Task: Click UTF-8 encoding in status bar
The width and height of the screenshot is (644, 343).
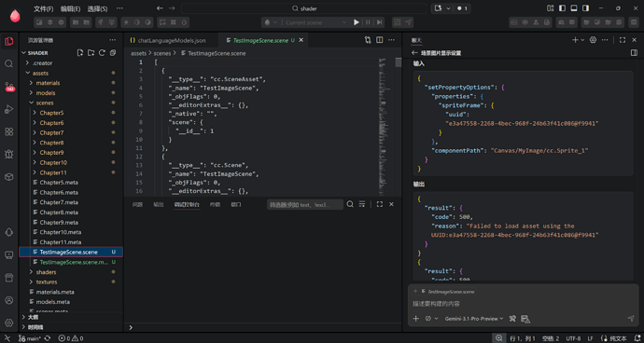Action: (x=573, y=338)
